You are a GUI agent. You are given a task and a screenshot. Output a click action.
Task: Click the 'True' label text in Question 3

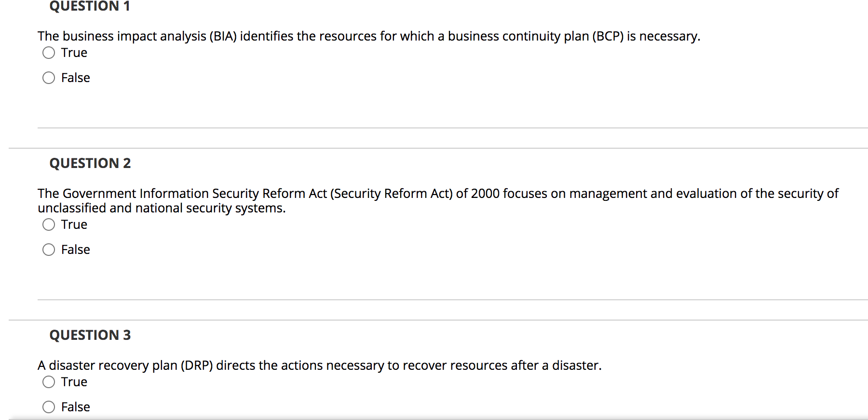(74, 382)
